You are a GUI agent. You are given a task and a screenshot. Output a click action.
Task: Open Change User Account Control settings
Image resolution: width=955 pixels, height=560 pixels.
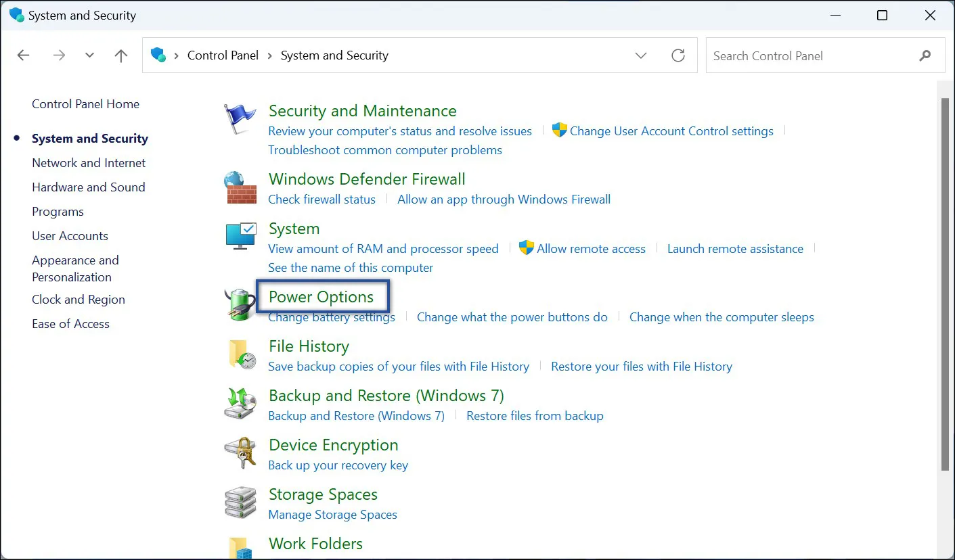click(671, 131)
